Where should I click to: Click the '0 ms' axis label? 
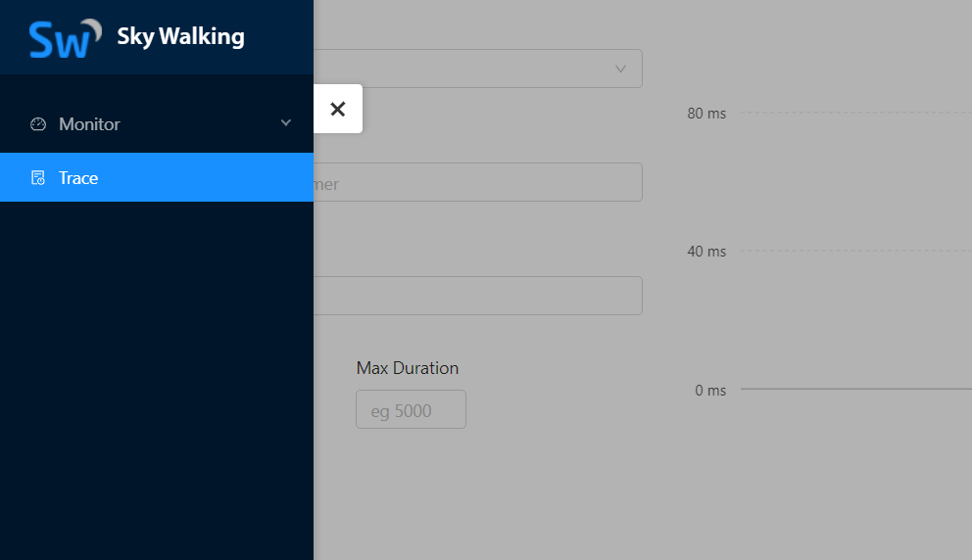pyautogui.click(x=710, y=391)
